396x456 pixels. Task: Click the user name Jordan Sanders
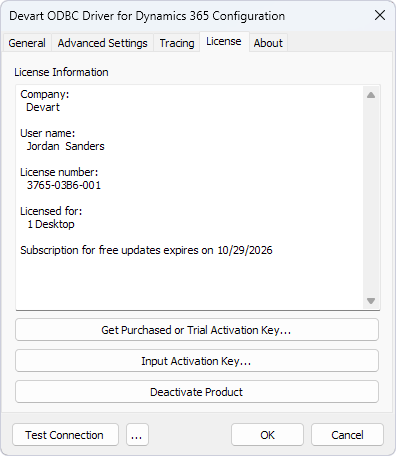click(65, 146)
